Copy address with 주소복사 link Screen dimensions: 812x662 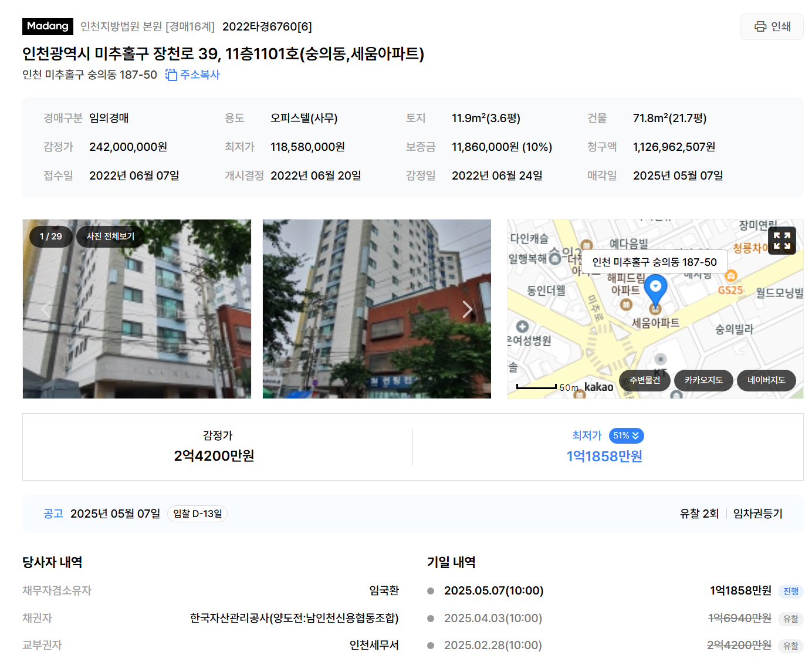(x=192, y=75)
